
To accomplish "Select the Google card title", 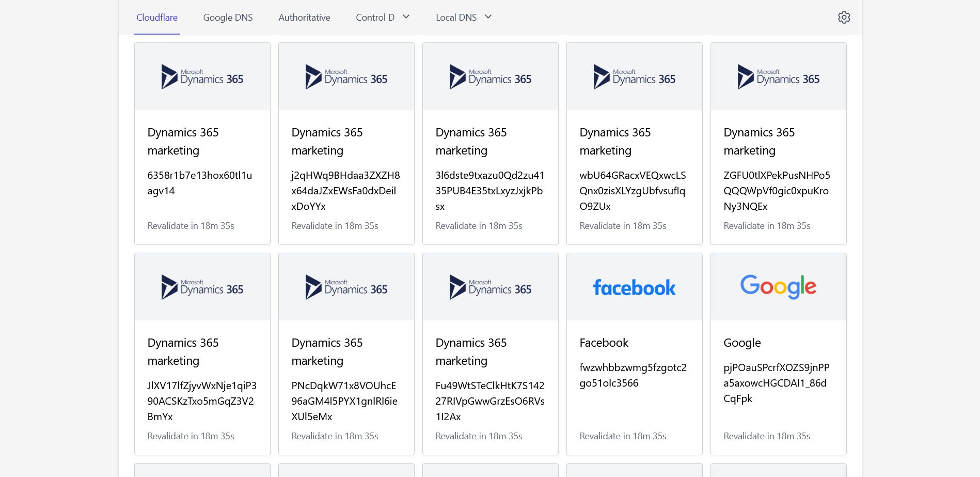I will point(742,343).
